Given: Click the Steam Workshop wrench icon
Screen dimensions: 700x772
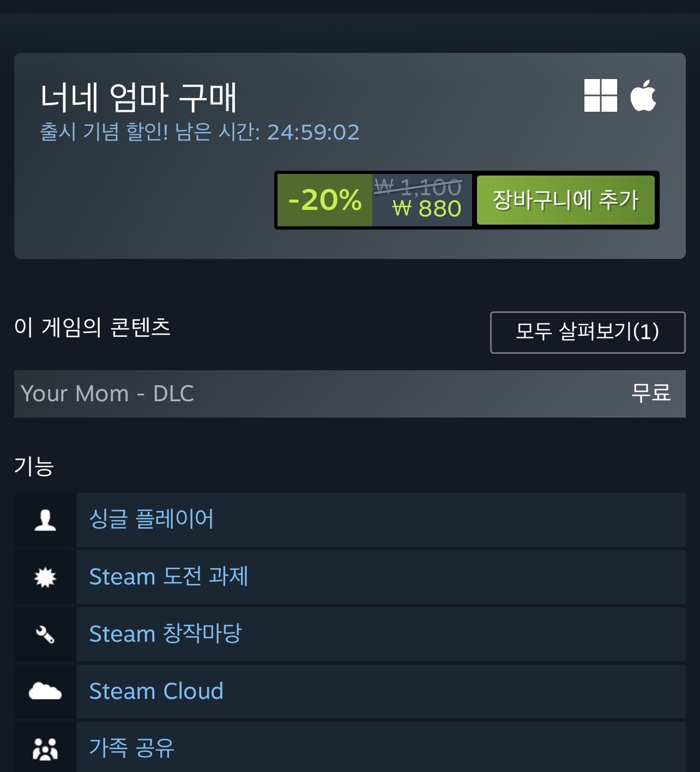Looking at the screenshot, I should pos(45,635).
